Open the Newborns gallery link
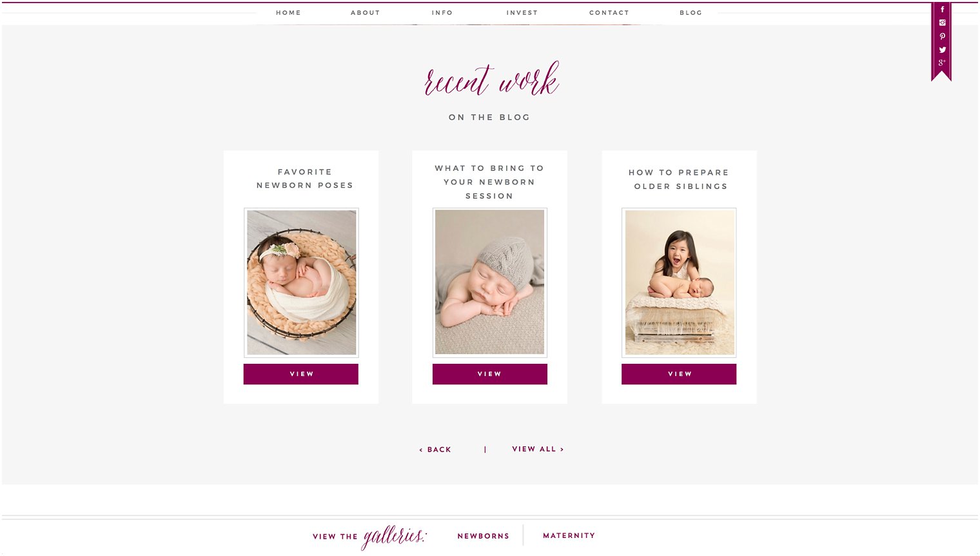This screenshot has width=980, height=556. [484, 536]
